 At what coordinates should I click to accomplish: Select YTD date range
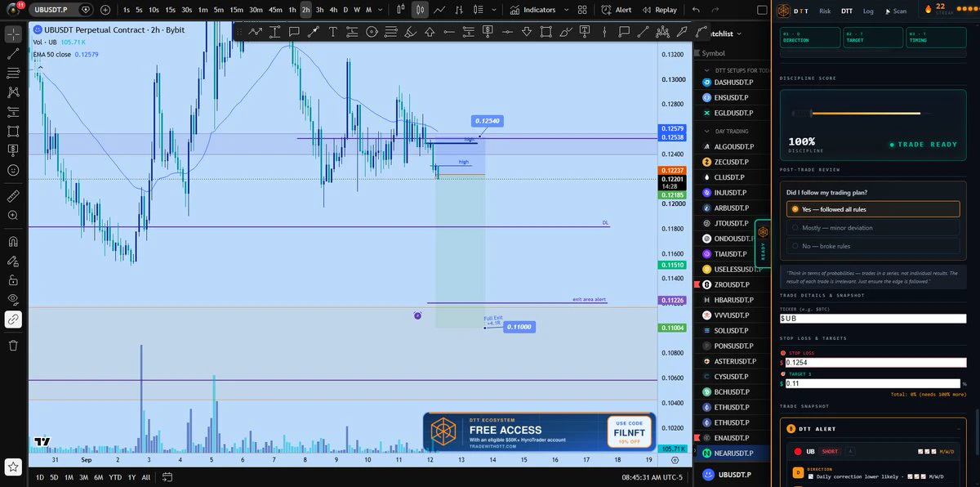[116, 476]
